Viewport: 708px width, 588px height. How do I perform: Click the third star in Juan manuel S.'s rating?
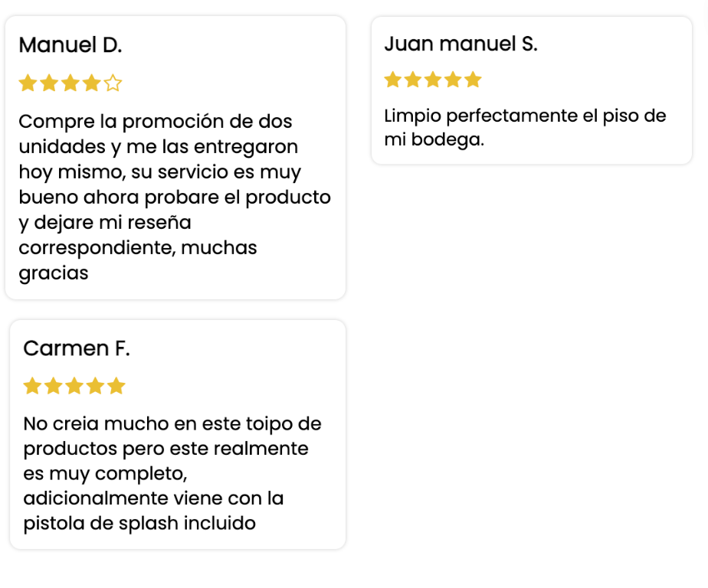coord(433,80)
